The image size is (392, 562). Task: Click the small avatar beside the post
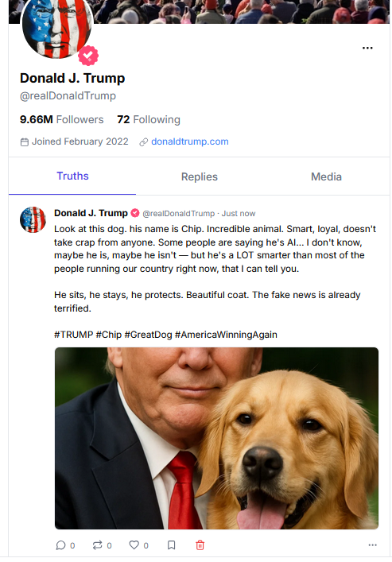click(x=33, y=219)
